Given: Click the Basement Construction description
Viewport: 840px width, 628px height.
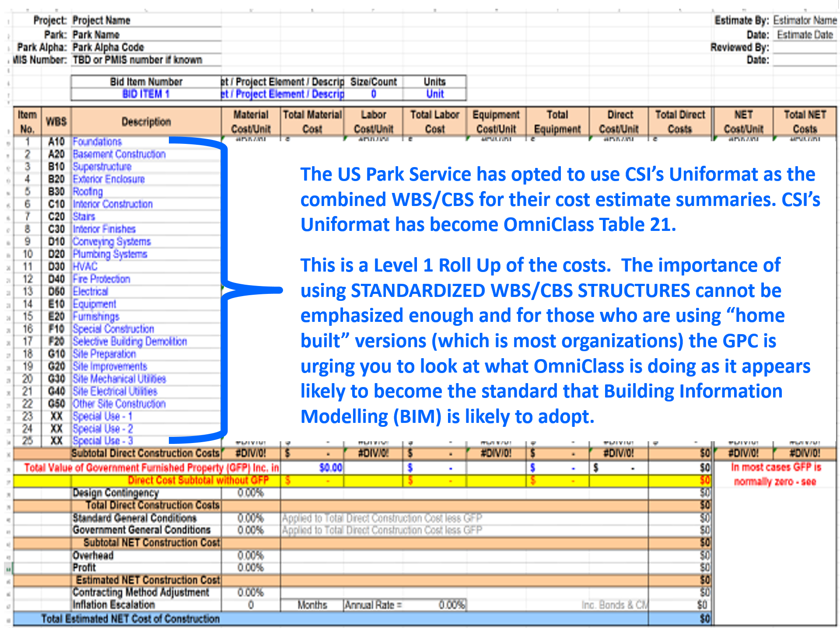Looking at the screenshot, I should click(119, 154).
